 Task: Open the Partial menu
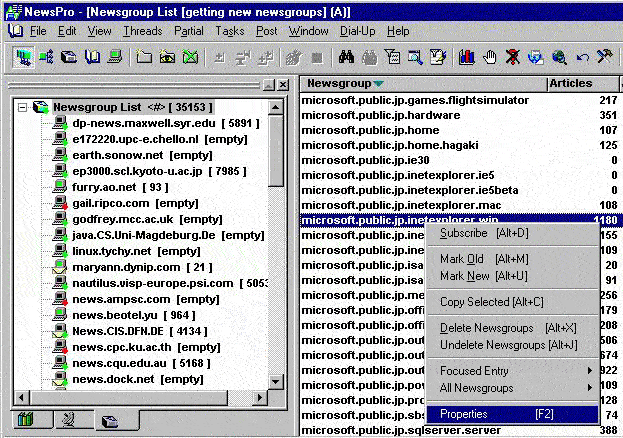(189, 31)
